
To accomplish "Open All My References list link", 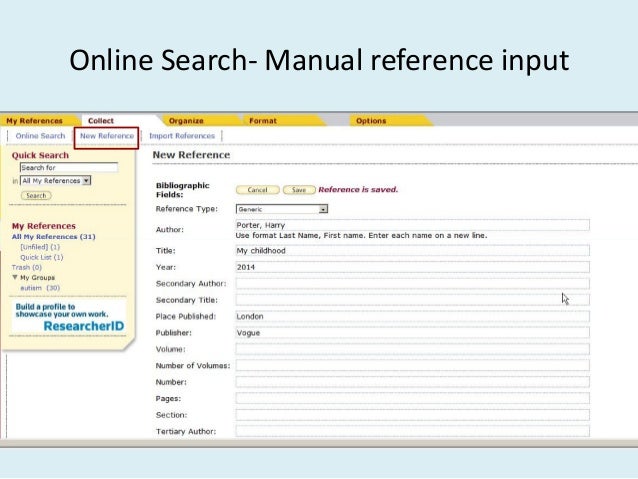I will click(52, 236).
